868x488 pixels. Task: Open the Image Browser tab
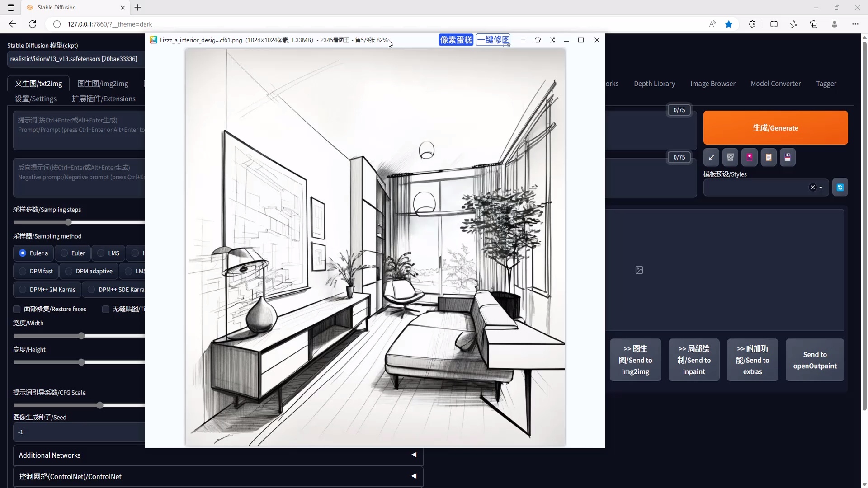(x=712, y=84)
